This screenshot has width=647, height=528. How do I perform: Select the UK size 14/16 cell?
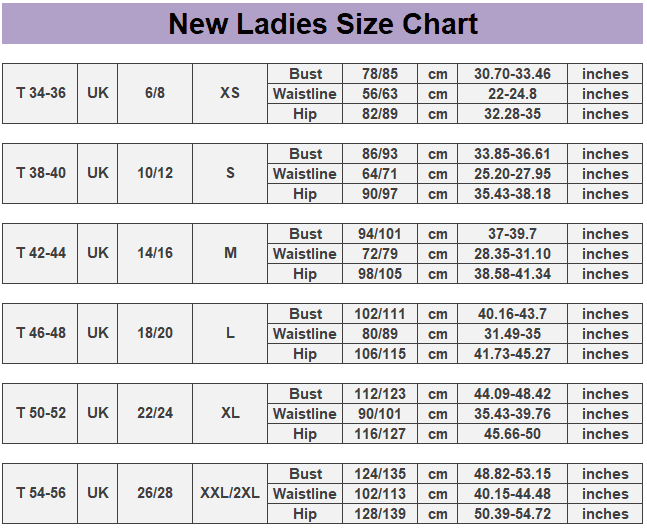[x=155, y=253]
